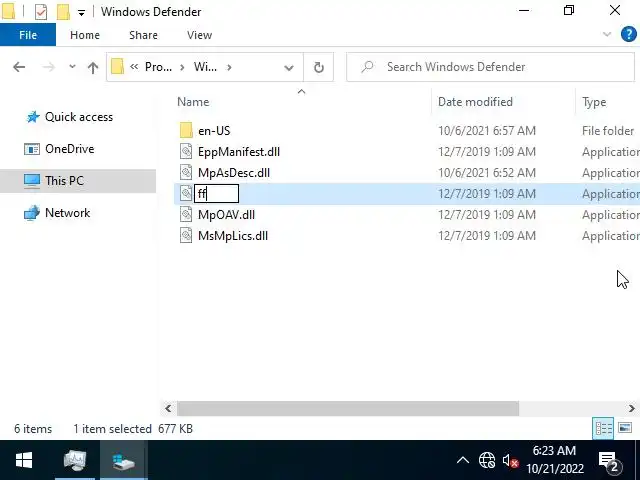Click the muted speaker tray icon
The width and height of the screenshot is (640, 480).
coord(510,461)
